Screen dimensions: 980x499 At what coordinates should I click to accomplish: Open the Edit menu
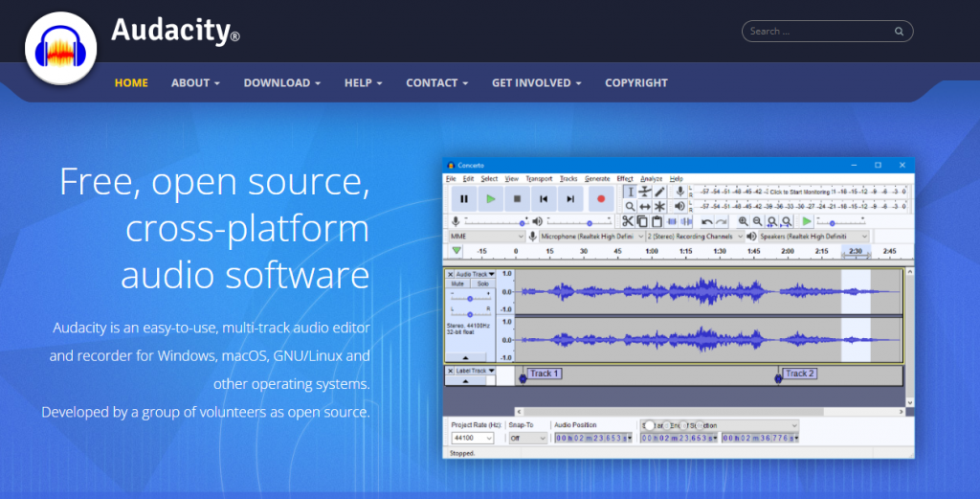[x=468, y=179]
